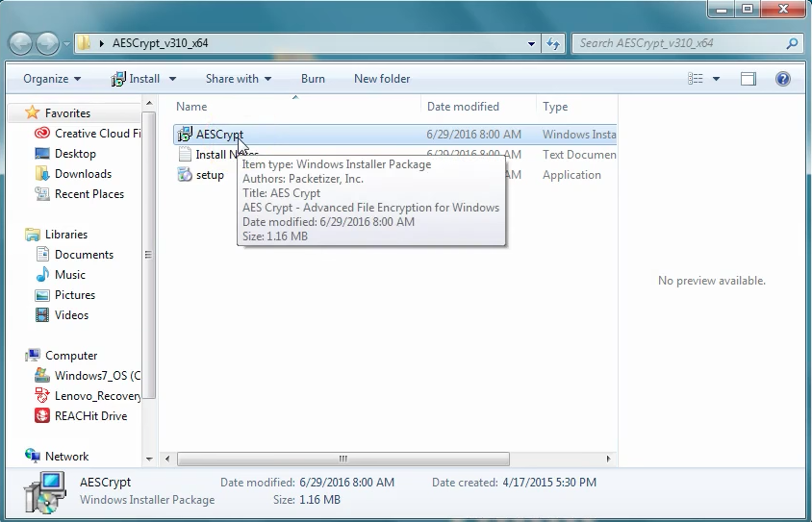Open Recent Places from Favorites
The image size is (812, 522).
coord(89,194)
